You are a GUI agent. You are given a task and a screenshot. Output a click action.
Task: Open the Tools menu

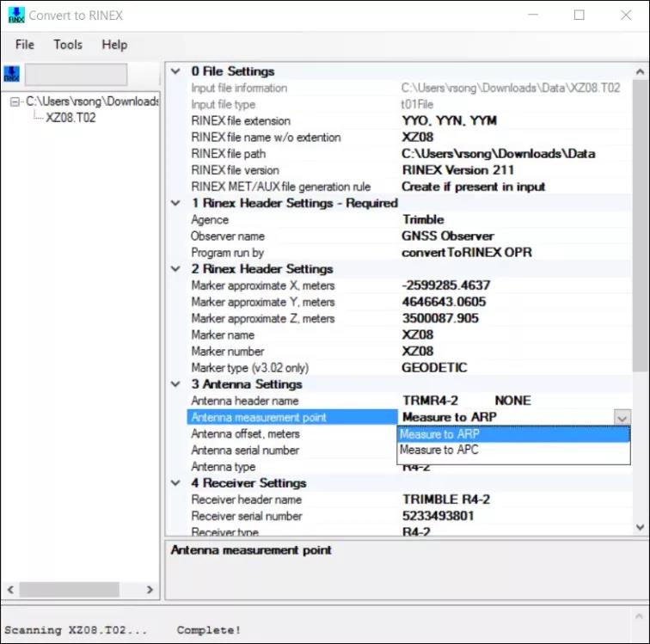(68, 45)
